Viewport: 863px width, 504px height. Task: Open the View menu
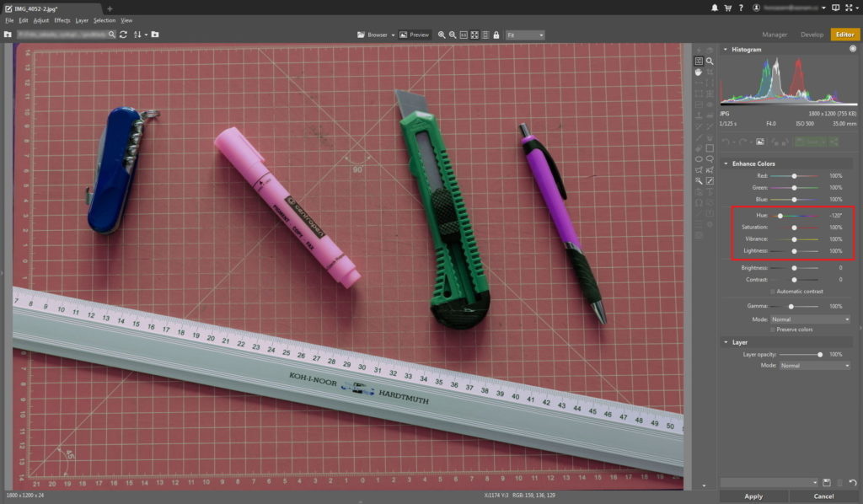click(126, 20)
